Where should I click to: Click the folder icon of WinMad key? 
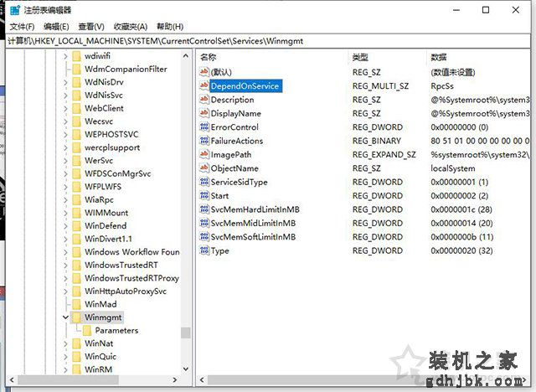click(76, 304)
